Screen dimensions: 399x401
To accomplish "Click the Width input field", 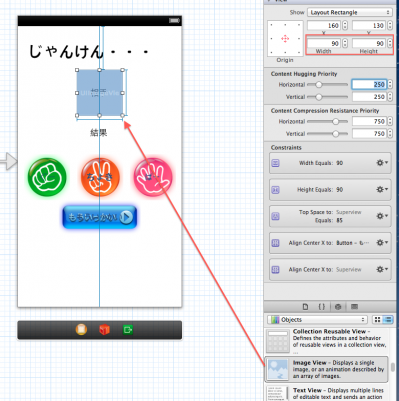I will click(x=323, y=43).
